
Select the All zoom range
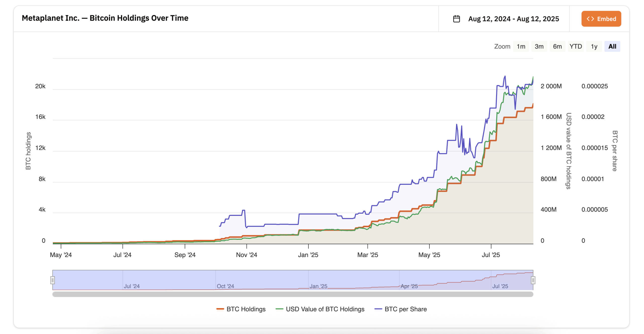pos(612,46)
